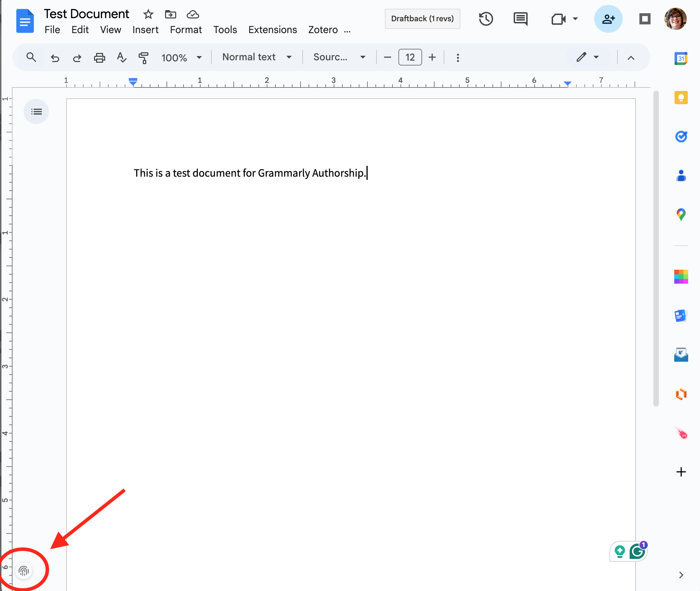Click the sentence about Grammarly Authorship
The height and width of the screenshot is (591, 700).
(250, 173)
